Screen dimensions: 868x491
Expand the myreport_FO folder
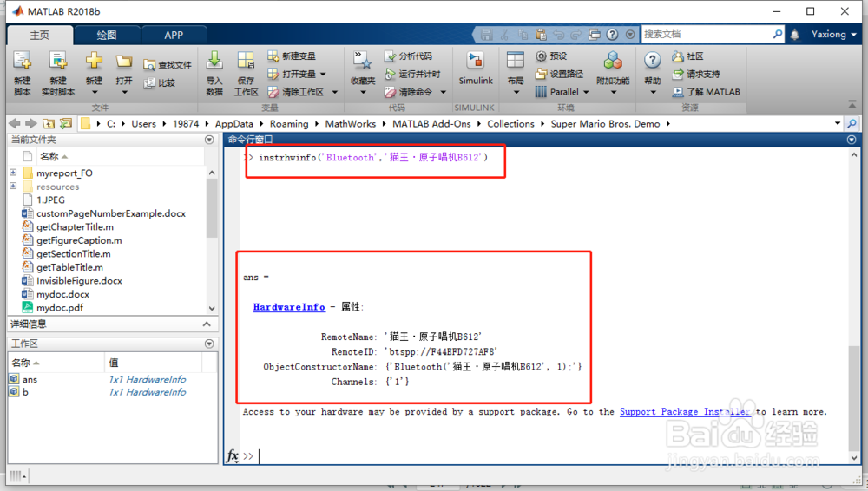click(x=13, y=173)
